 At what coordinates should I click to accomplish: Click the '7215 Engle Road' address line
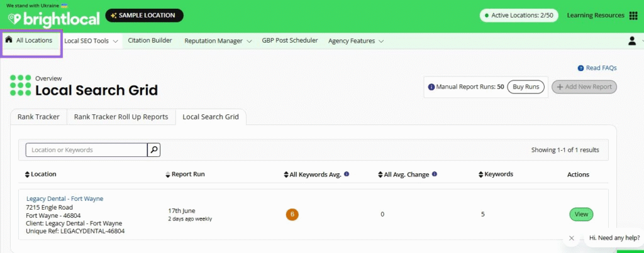click(x=49, y=207)
